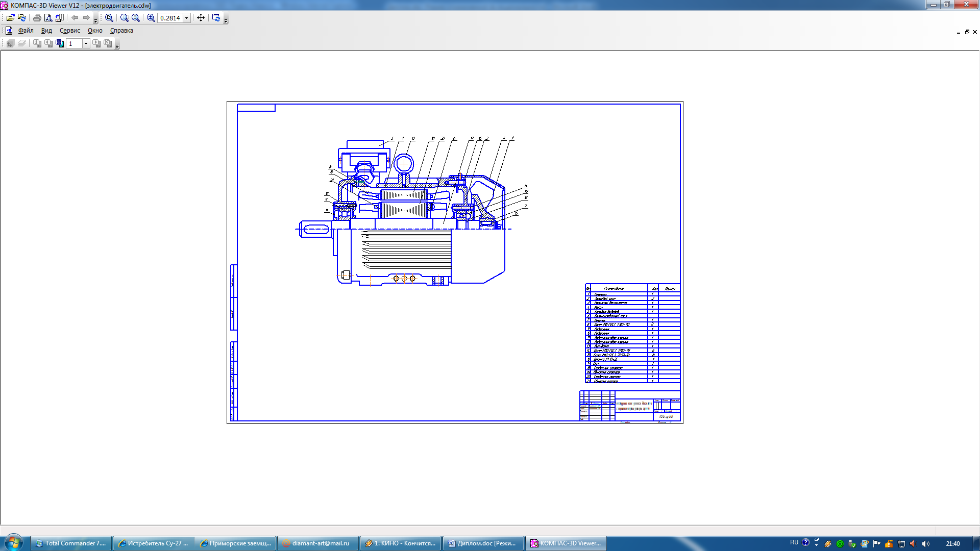Viewport: 980px width, 551px height.
Task: Click the zoom scale field showing 0.2814
Action: pyautogui.click(x=170, y=18)
